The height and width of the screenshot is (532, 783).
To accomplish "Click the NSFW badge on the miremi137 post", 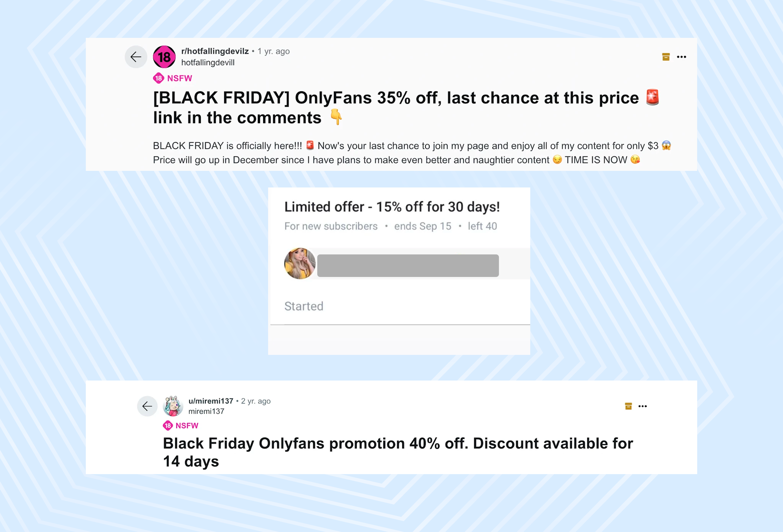I will [181, 426].
